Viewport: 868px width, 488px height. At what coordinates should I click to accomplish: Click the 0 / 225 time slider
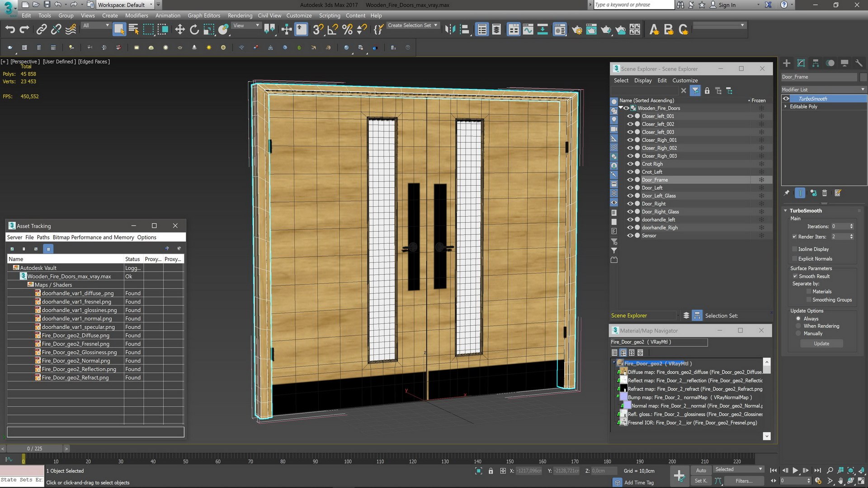coord(34,448)
